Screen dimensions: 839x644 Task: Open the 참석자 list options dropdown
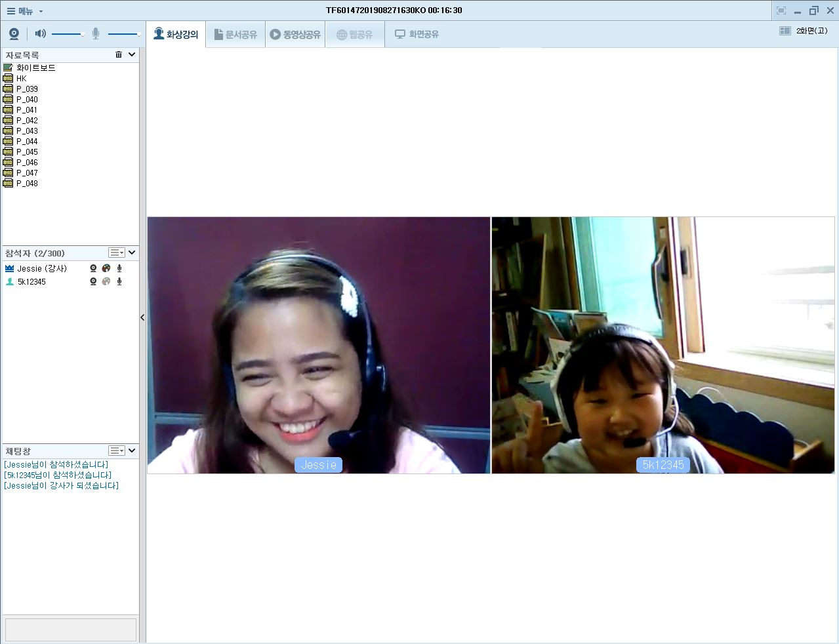coord(117,252)
